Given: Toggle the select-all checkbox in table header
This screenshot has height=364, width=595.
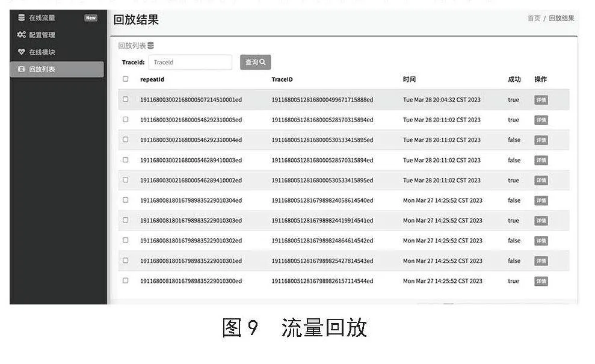Looking at the screenshot, I should [125, 79].
